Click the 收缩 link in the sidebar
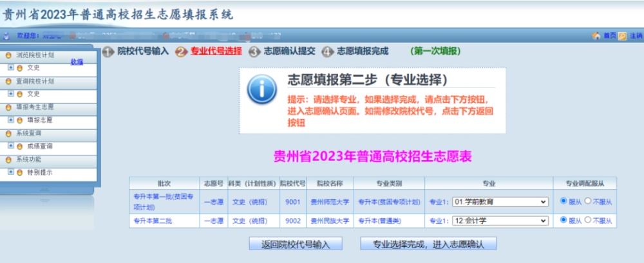Screen dimensions: 644x263 (x=77, y=62)
